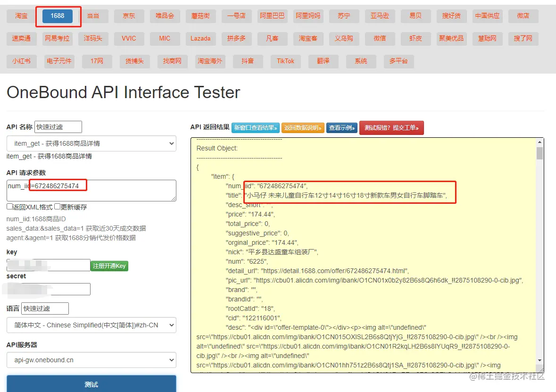Open the 搜了网 tab
Viewport: 556px width, 392px height.
[523, 39]
